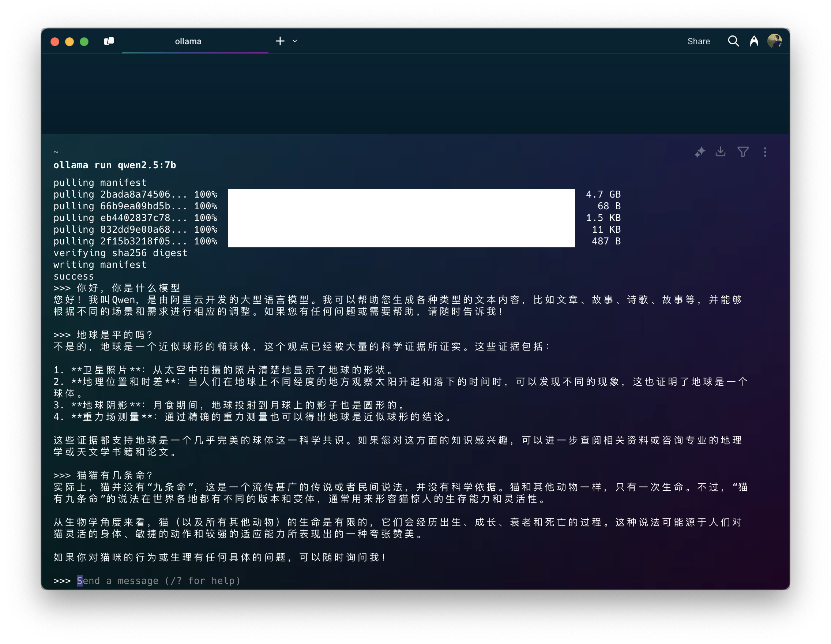Click the '487 B' size value
The width and height of the screenshot is (831, 644).
tap(606, 241)
